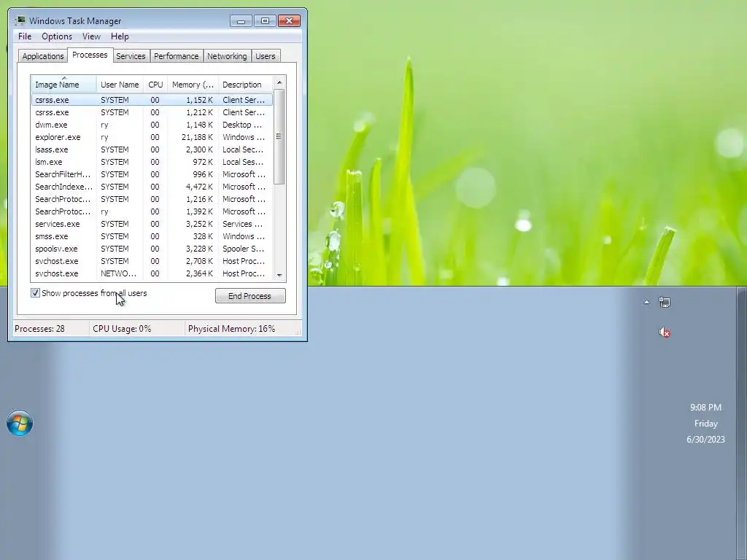Click the 21,188 K memory value

coord(197,137)
